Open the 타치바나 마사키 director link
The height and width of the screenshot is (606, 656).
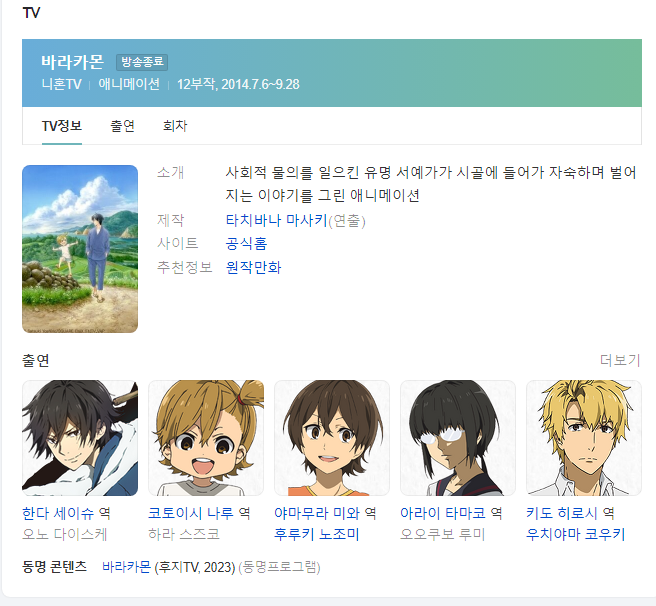(276, 220)
